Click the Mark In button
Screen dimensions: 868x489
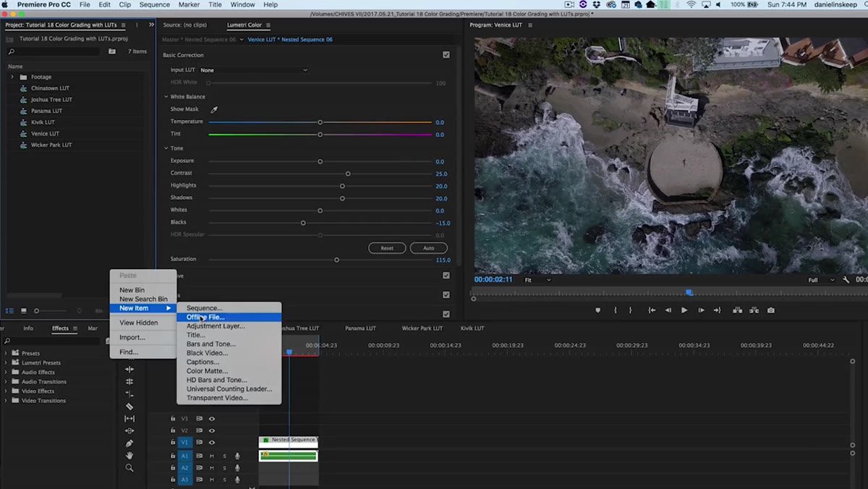(x=616, y=310)
